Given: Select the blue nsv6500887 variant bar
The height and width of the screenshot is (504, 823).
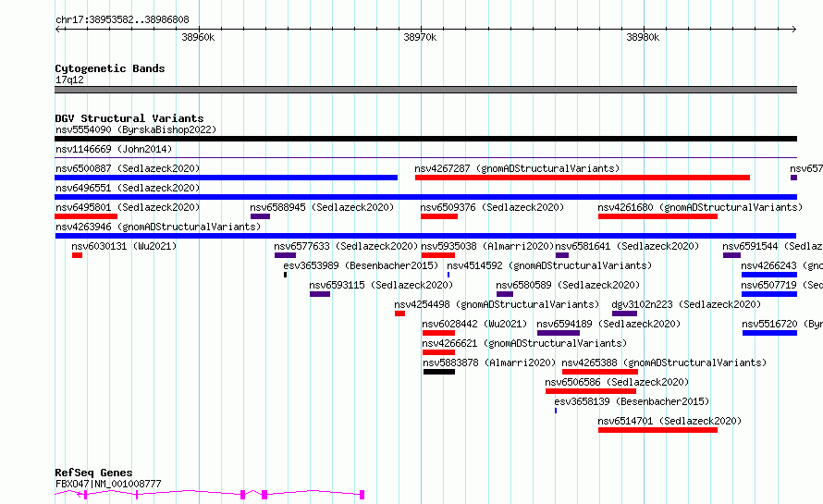Looking at the screenshot, I should (x=227, y=178).
